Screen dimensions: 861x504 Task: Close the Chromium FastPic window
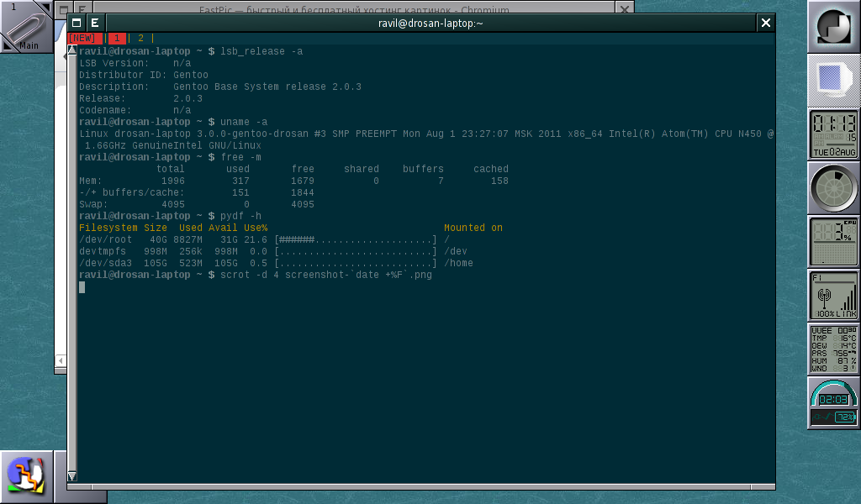(x=625, y=8)
